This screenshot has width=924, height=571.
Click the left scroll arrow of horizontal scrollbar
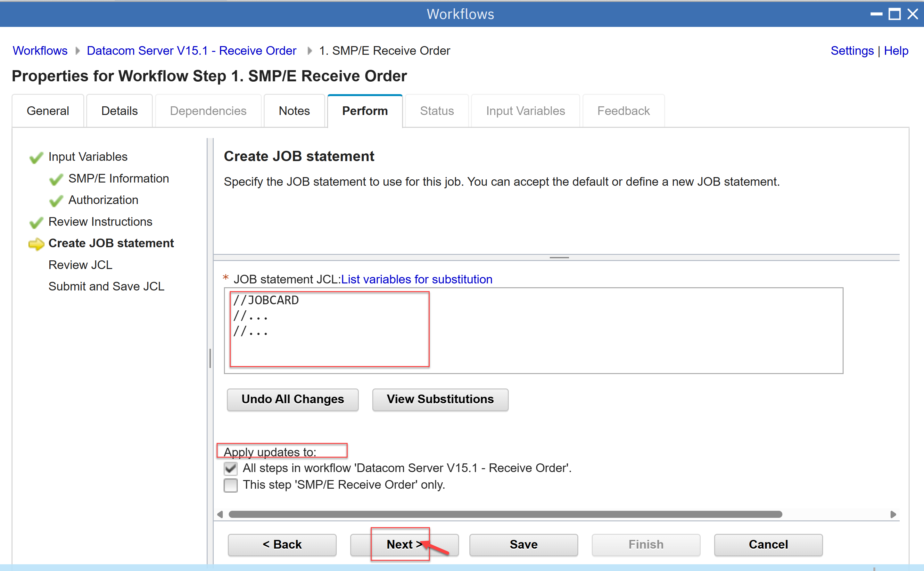tap(220, 514)
